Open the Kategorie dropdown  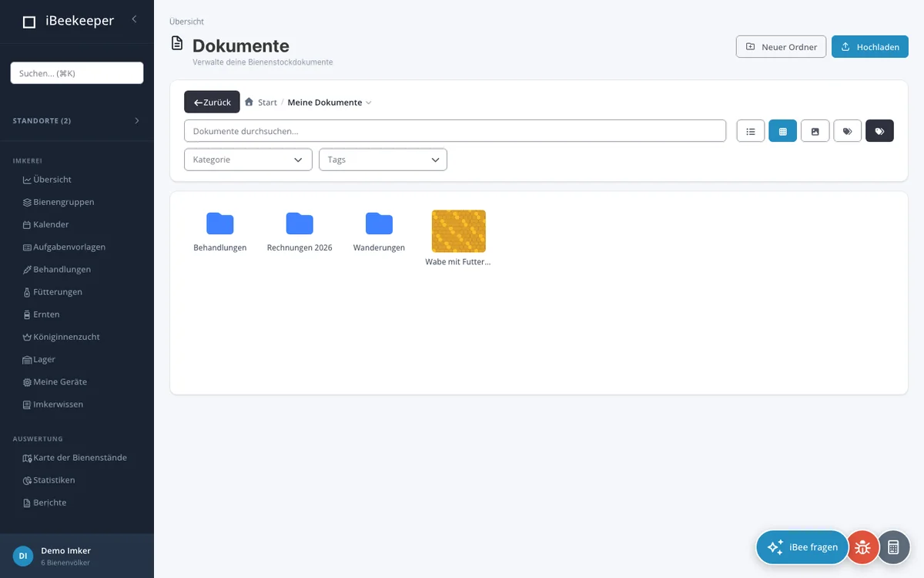pyautogui.click(x=248, y=160)
